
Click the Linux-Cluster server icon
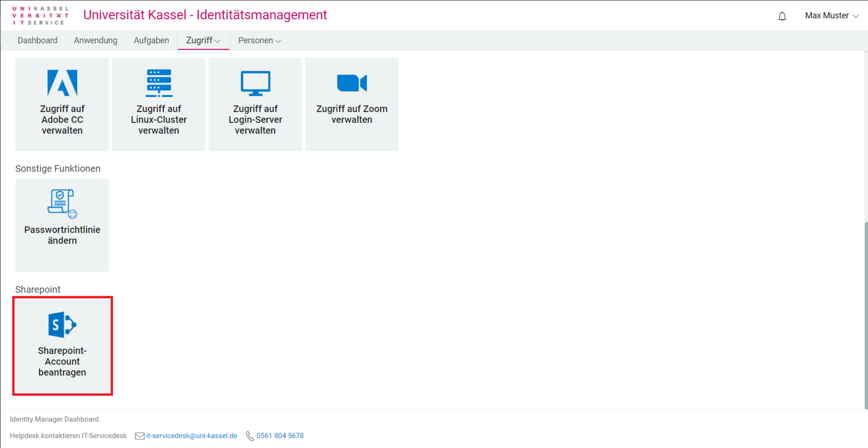click(159, 83)
